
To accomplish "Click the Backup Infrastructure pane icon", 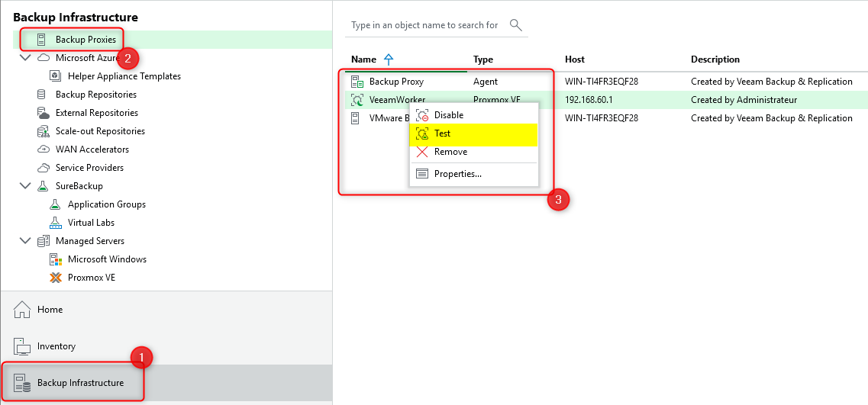I will [x=22, y=383].
